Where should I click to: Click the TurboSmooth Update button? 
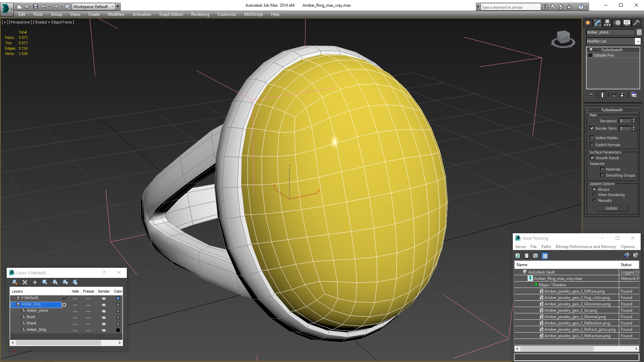coord(611,208)
